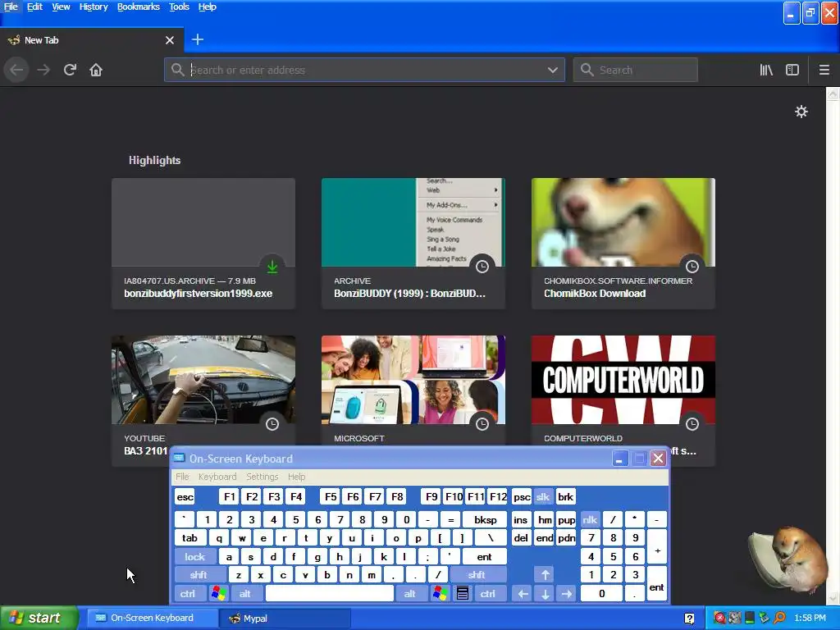The height and width of the screenshot is (630, 840).
Task: Click the left arrow key
Action: coord(523,594)
